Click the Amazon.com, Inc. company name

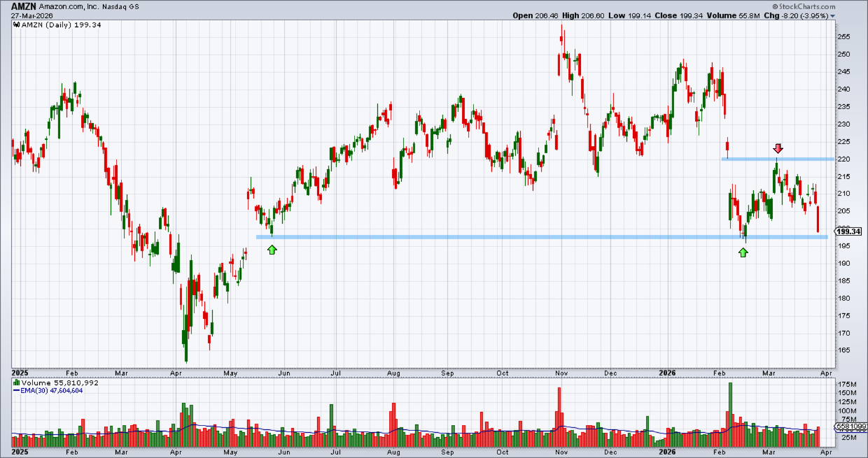pos(68,6)
